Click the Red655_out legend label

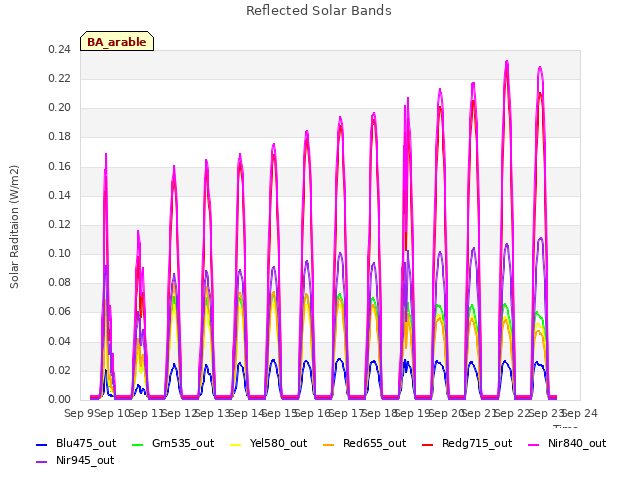click(374, 443)
